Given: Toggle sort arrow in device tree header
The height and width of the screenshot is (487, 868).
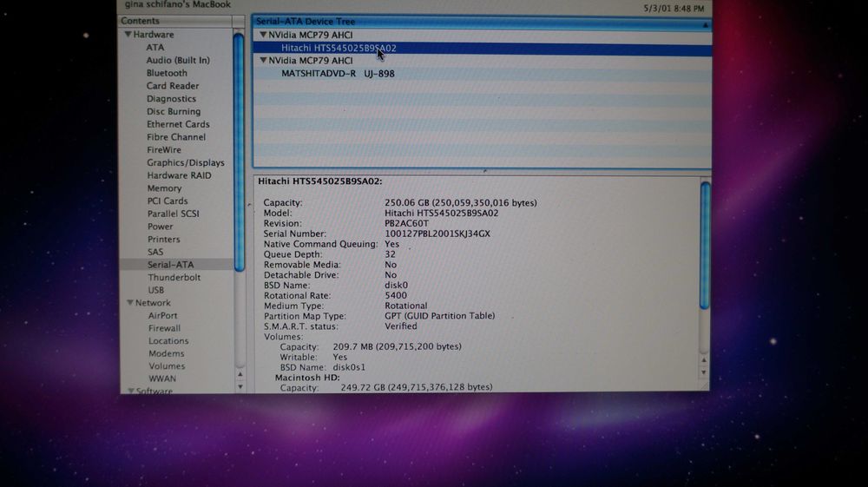Looking at the screenshot, I should pyautogui.click(x=705, y=25).
